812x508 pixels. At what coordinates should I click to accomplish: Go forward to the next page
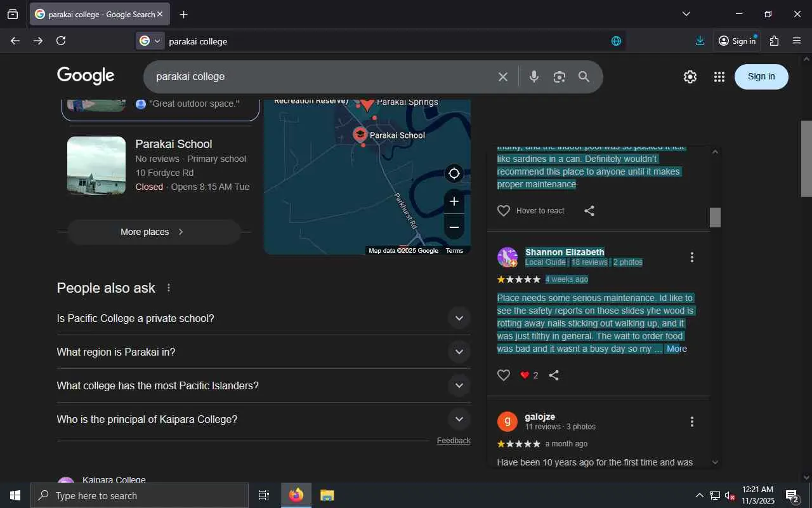[38, 41]
